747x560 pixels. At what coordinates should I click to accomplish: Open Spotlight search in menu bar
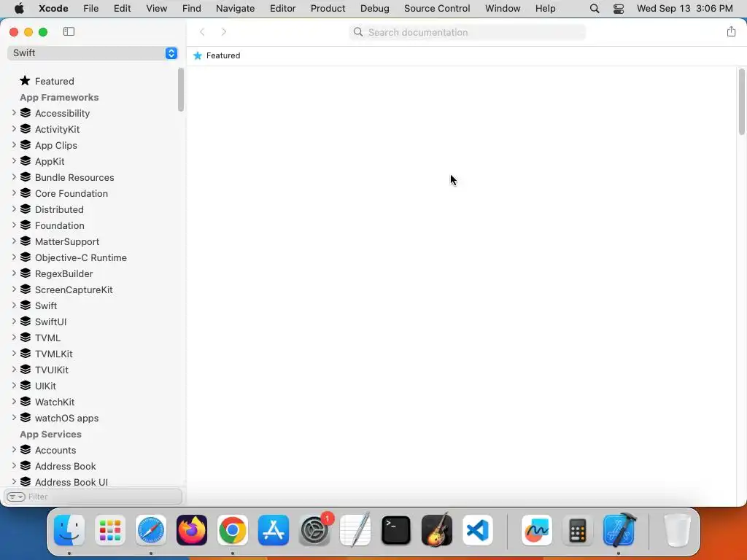[595, 9]
